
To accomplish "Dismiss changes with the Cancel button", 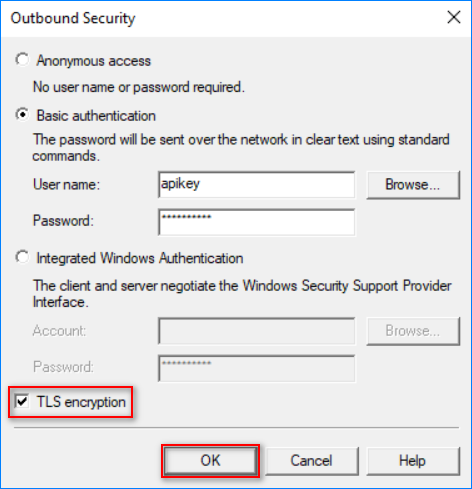I will [x=311, y=461].
